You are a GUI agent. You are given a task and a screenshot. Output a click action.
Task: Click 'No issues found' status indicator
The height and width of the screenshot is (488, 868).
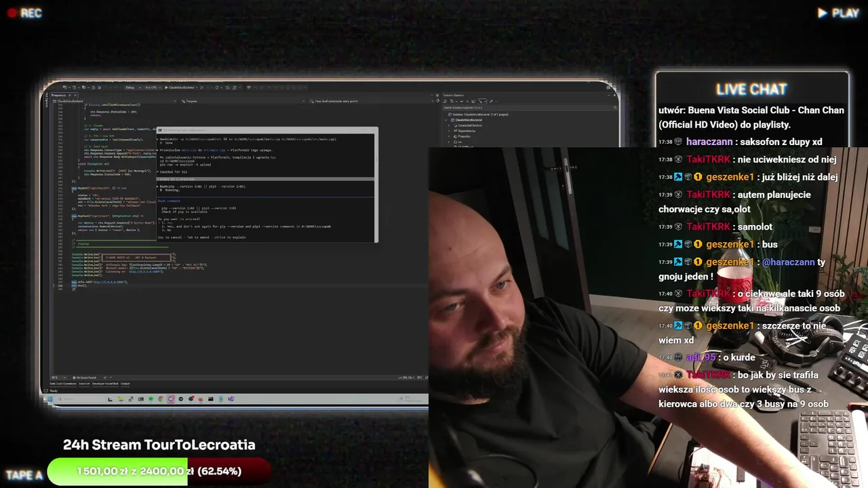point(84,378)
